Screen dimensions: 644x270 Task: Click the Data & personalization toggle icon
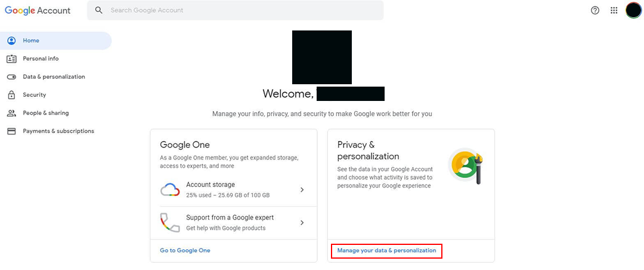[x=11, y=77]
